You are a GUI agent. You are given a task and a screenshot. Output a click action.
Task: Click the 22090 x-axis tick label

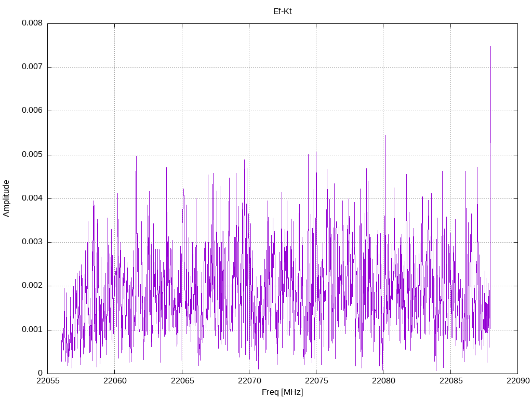pos(517,382)
